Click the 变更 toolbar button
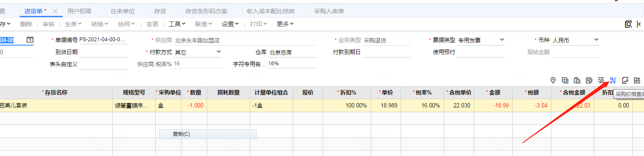Viewport: 644px width, 156px height. [x=152, y=24]
